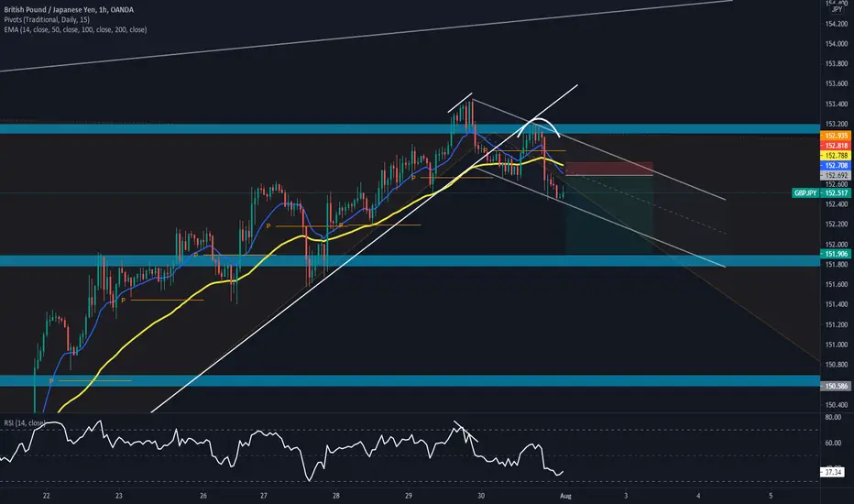Viewport: 854px width, 504px height.
Task: Click the blue 152.708 EMA price label
Action: pyautogui.click(x=836, y=165)
